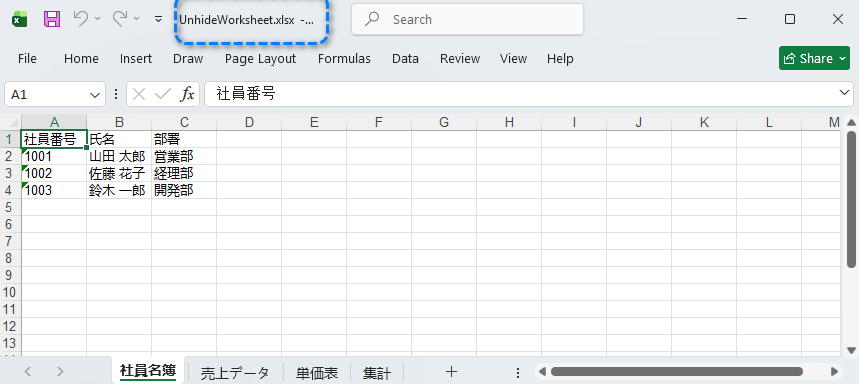Select cell containing 1002

(54, 173)
